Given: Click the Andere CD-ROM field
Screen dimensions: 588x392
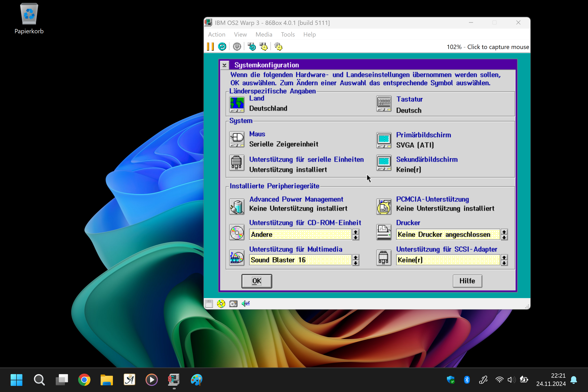Looking at the screenshot, I should (x=300, y=235).
